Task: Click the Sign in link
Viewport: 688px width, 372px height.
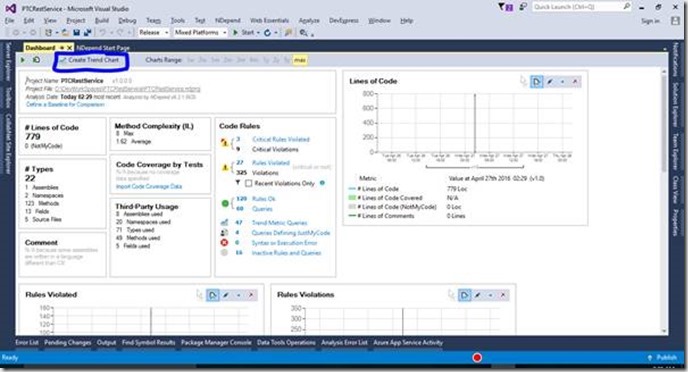Action: (650, 21)
